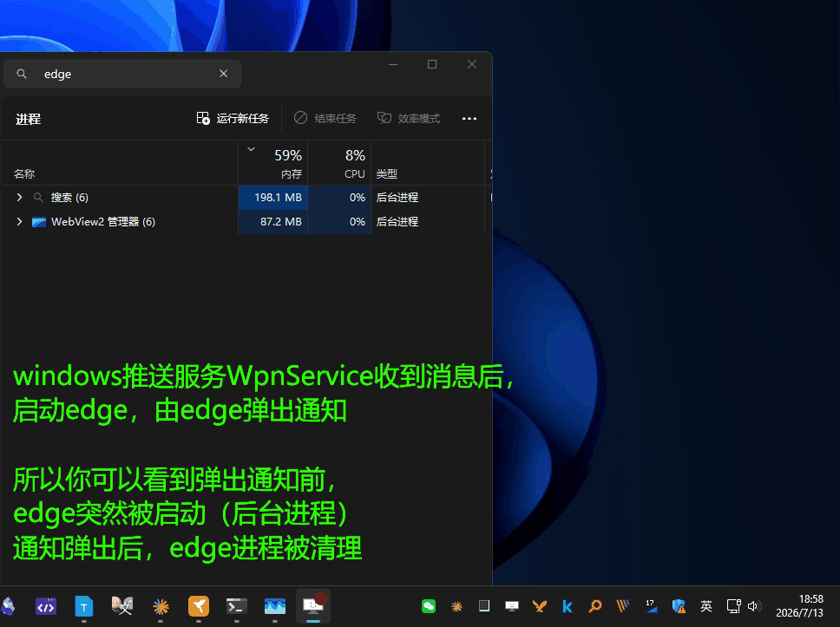The width and height of the screenshot is (840, 627).
Task: Open the orange bird icon taskbar app
Action: [x=198, y=607]
